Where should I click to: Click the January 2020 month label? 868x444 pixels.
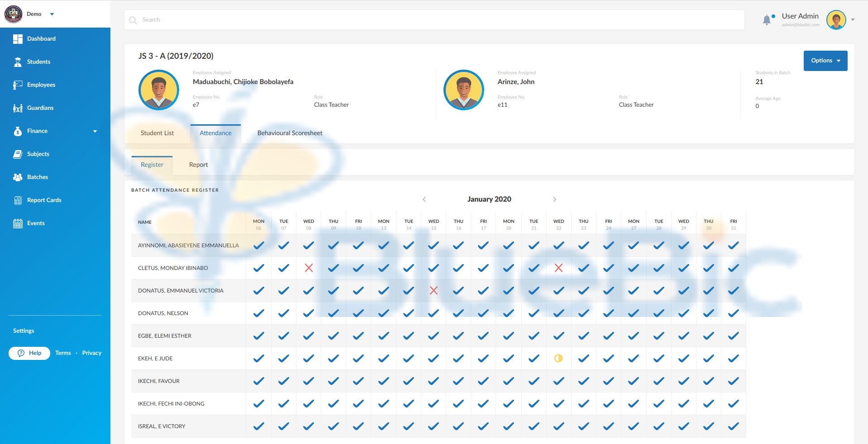(x=489, y=199)
